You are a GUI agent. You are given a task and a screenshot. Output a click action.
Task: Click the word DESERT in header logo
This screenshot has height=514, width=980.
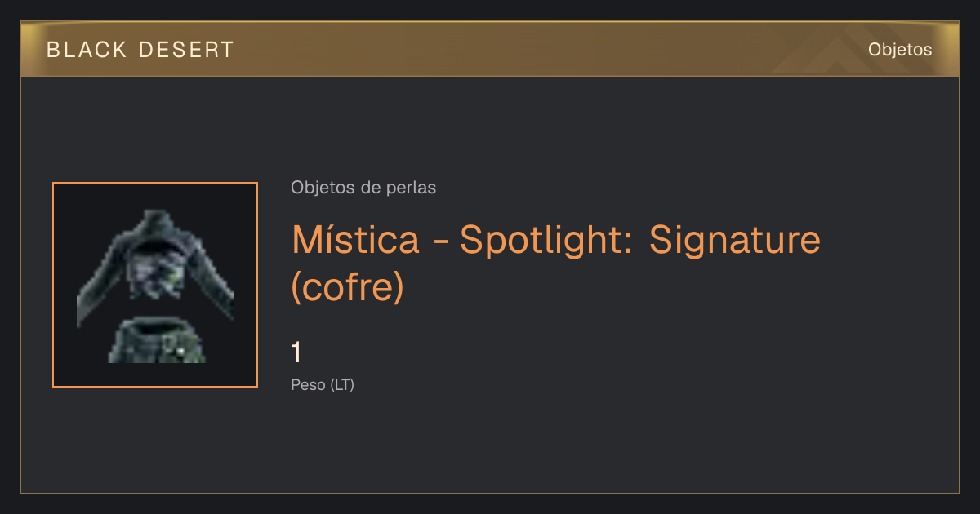pos(187,50)
